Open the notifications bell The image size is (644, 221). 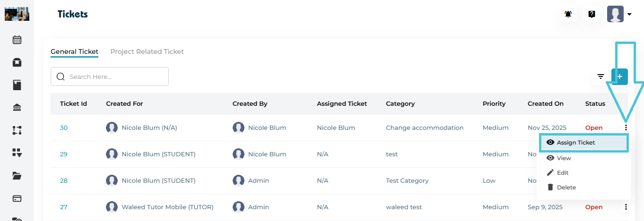point(568,14)
